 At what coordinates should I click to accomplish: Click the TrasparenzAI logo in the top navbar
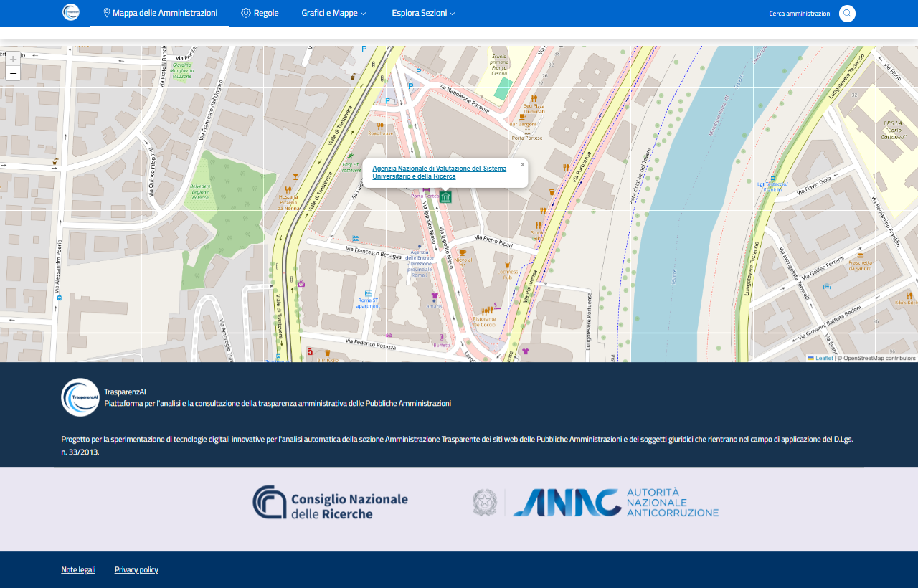[71, 12]
